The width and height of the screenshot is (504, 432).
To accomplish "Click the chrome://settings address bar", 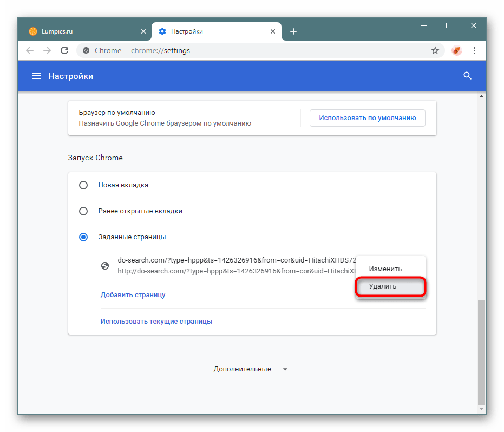I will pyautogui.click(x=260, y=50).
